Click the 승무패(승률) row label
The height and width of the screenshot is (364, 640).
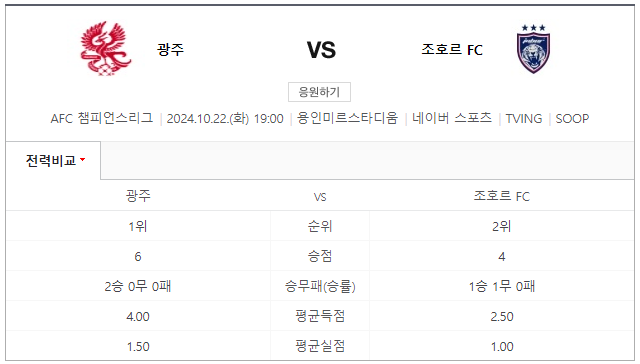coord(320,286)
